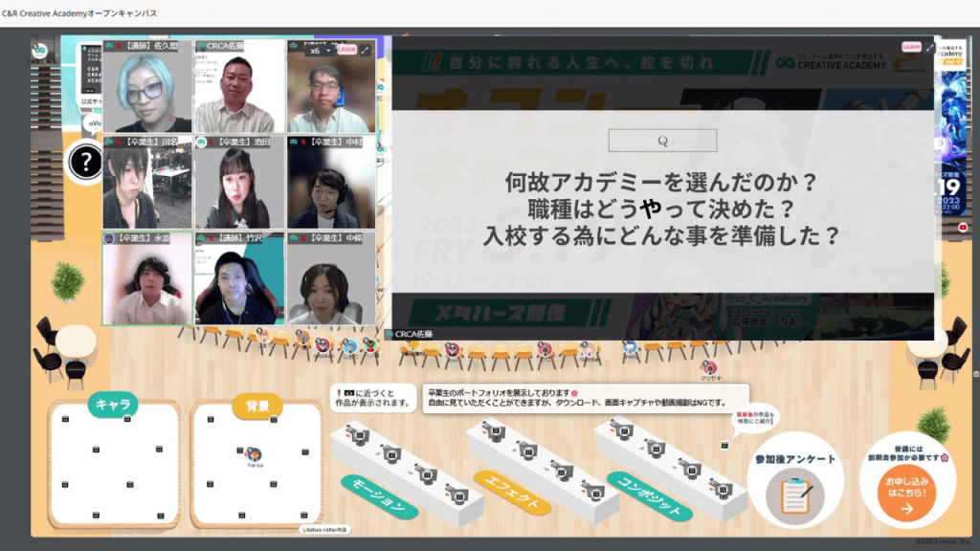Leave the video meeting group
This screenshot has width=980, height=551.
(x=345, y=49)
